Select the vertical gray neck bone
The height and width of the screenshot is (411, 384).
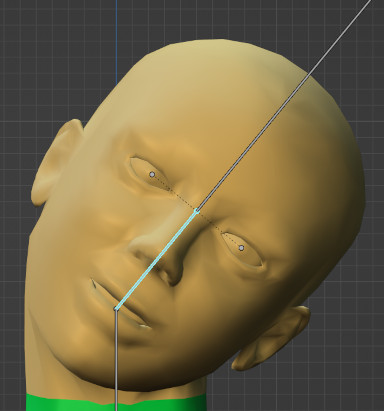pyautogui.click(x=116, y=360)
